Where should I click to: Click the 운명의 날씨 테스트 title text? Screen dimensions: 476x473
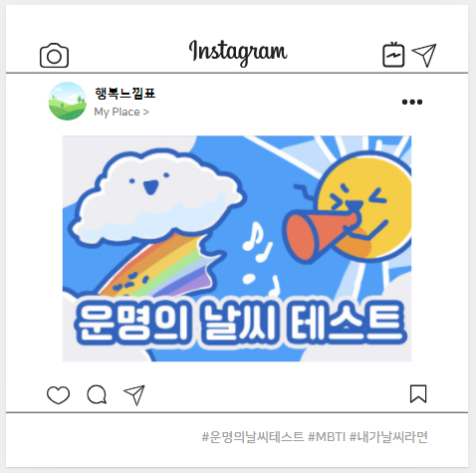coord(240,323)
